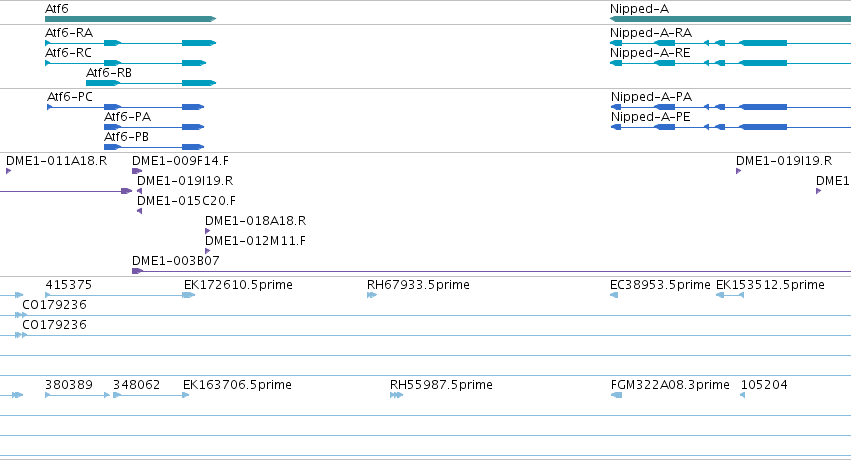This screenshot has width=851, height=460.
Task: Select the purple arrow under DME1-009F14.F
Action: [x=137, y=171]
